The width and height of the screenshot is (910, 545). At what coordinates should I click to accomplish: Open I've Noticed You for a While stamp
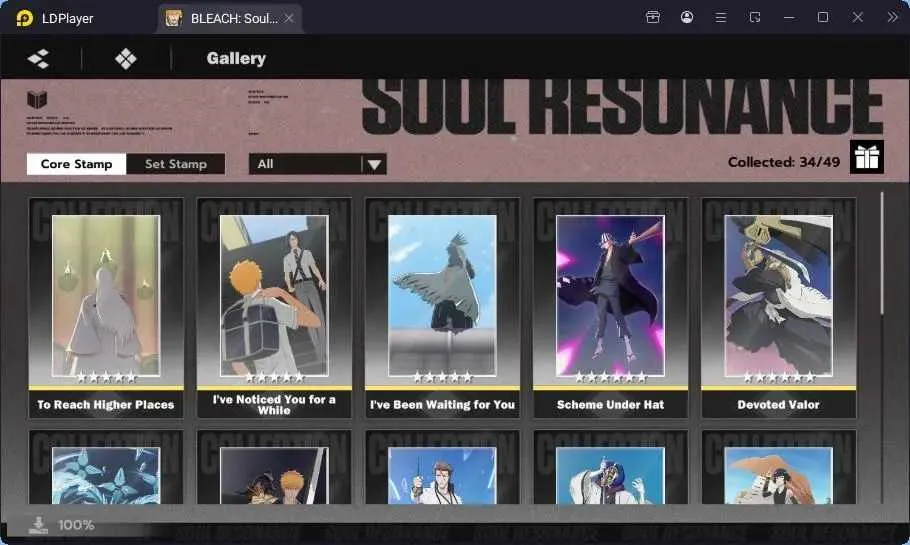pos(274,308)
